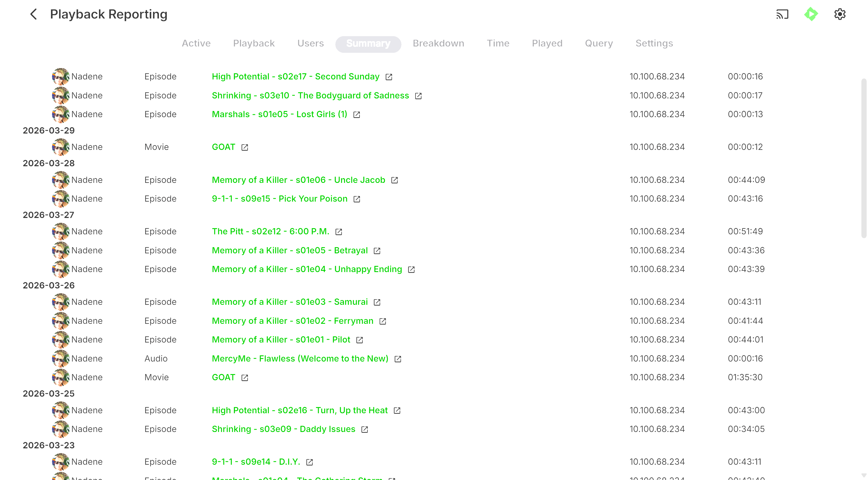Open the settings gear icon
The image size is (868, 480).
tap(840, 14)
